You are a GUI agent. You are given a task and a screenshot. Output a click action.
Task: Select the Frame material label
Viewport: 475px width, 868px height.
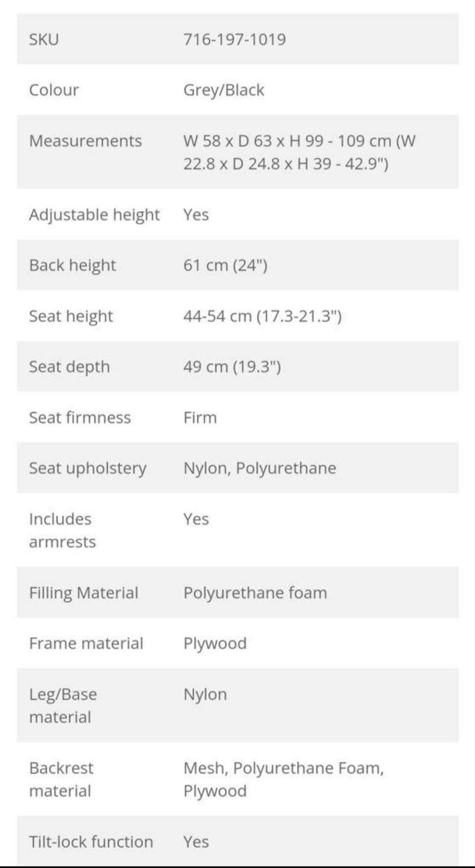point(86,643)
